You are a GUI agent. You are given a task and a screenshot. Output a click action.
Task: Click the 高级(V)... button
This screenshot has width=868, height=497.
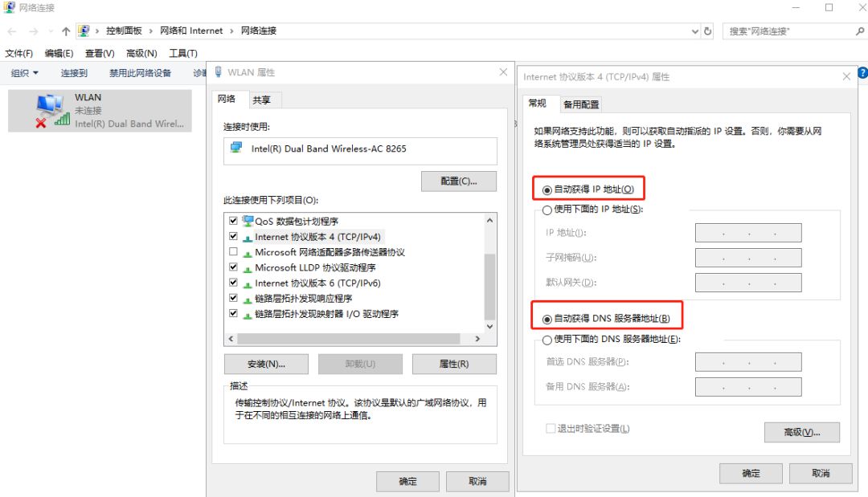801,432
